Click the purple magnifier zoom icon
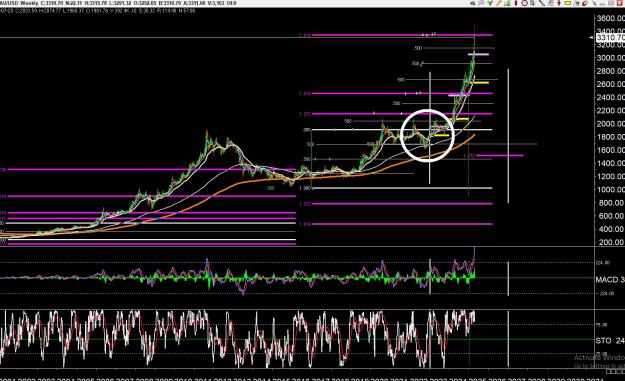625x381 pixels. [481, 3]
